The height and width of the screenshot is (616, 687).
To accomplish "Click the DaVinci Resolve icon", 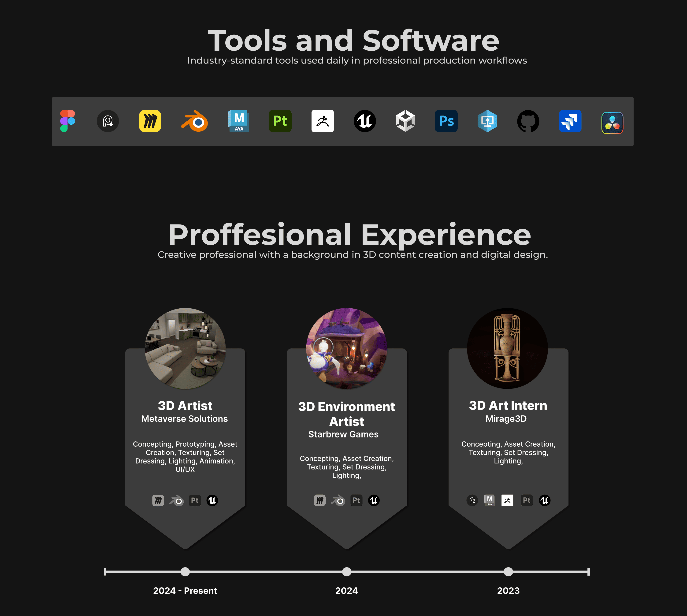I will [612, 123].
